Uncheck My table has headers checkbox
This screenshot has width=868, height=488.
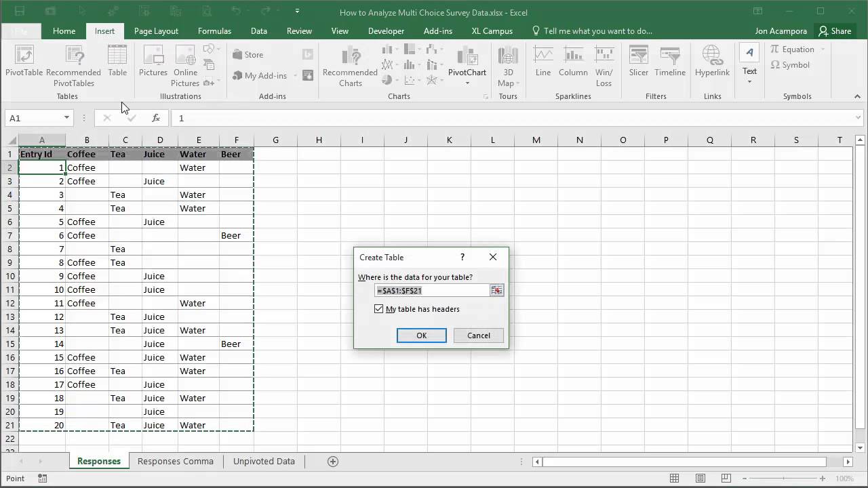(x=379, y=309)
